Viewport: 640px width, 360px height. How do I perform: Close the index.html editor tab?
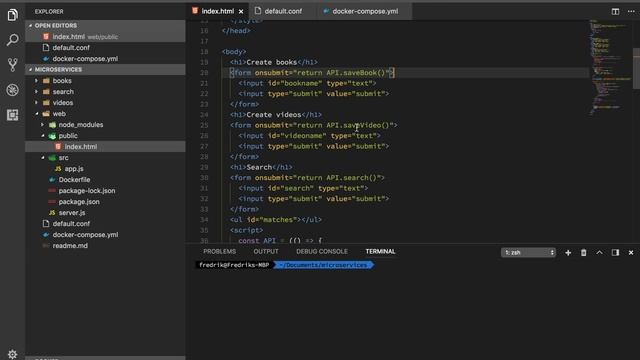(x=241, y=11)
